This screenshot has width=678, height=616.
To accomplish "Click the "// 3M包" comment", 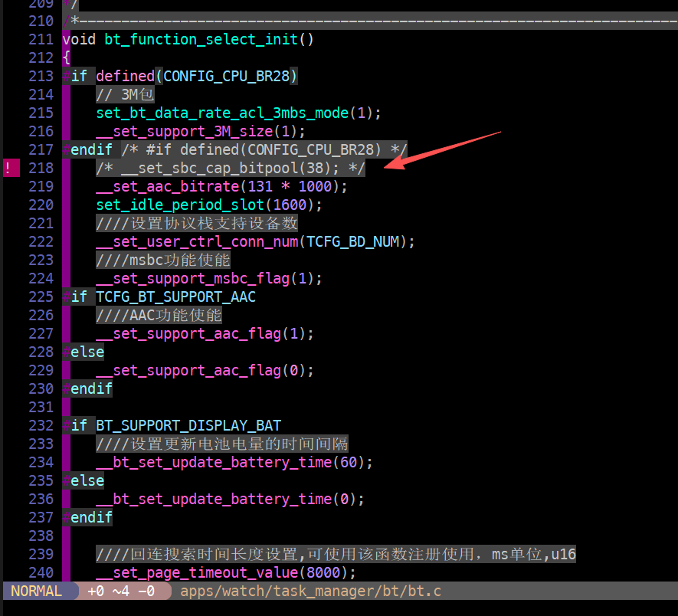I will coord(125,94).
